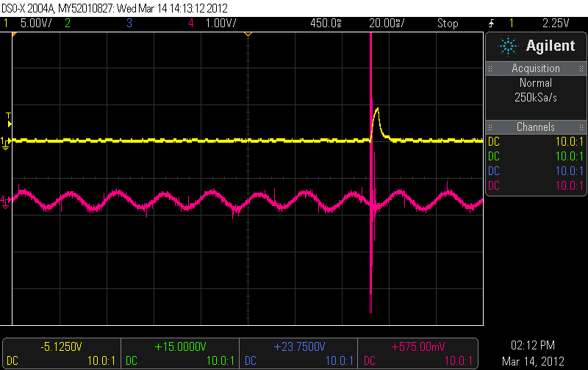588x370 pixels.
Task: Click the -5.1250V channel 1 offset value
Action: click(x=62, y=346)
